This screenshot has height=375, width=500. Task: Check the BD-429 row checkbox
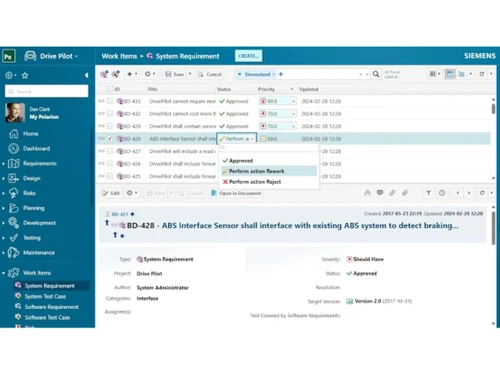110,126
